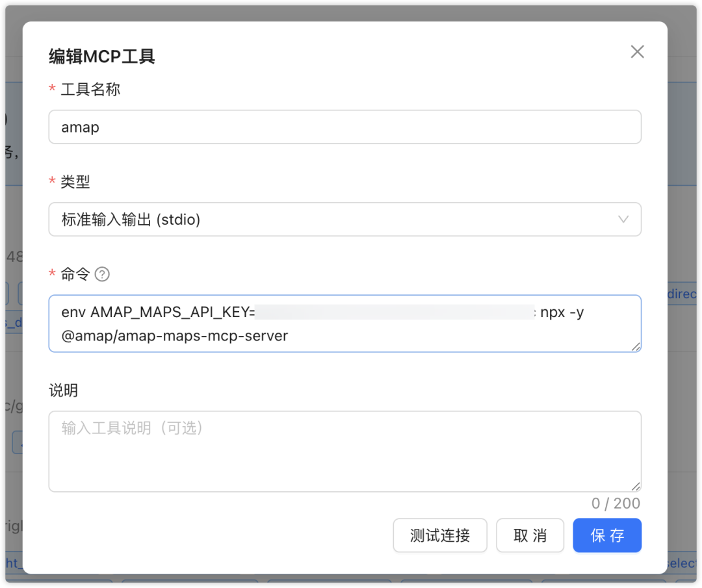Click the 说明 description textarea
Image resolution: width=702 pixels, height=588 pixels.
[x=344, y=452]
